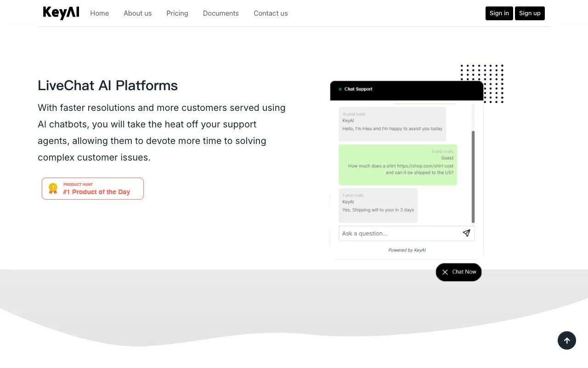Viewport: 588px width, 368px height.
Task: Focus the Ask a question input field
Action: (x=400, y=233)
